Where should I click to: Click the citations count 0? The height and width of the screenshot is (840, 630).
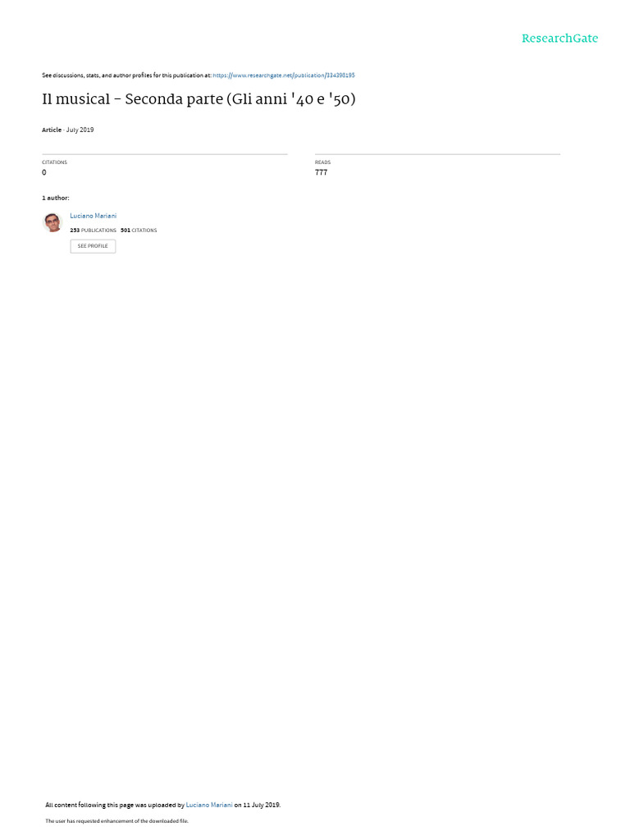point(44,172)
